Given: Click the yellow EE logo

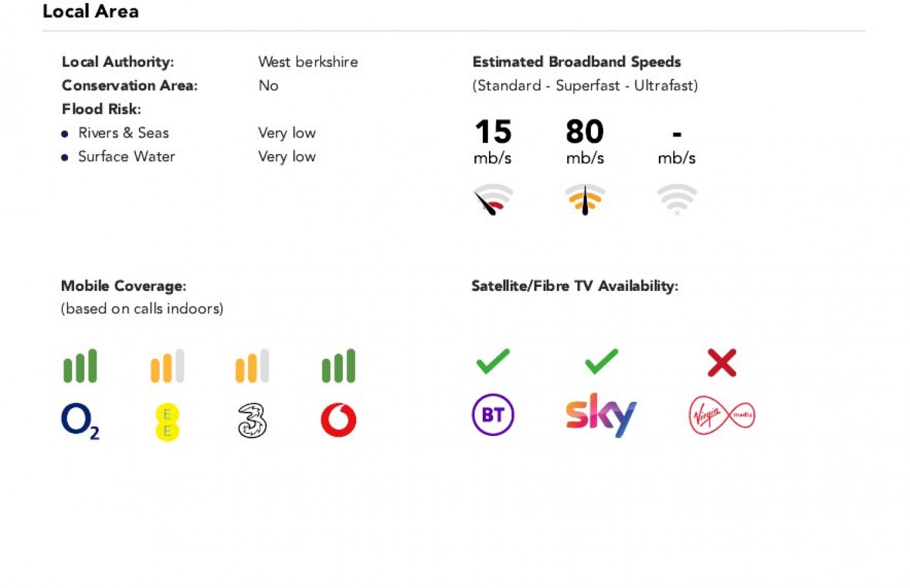Looking at the screenshot, I should coord(167,422).
